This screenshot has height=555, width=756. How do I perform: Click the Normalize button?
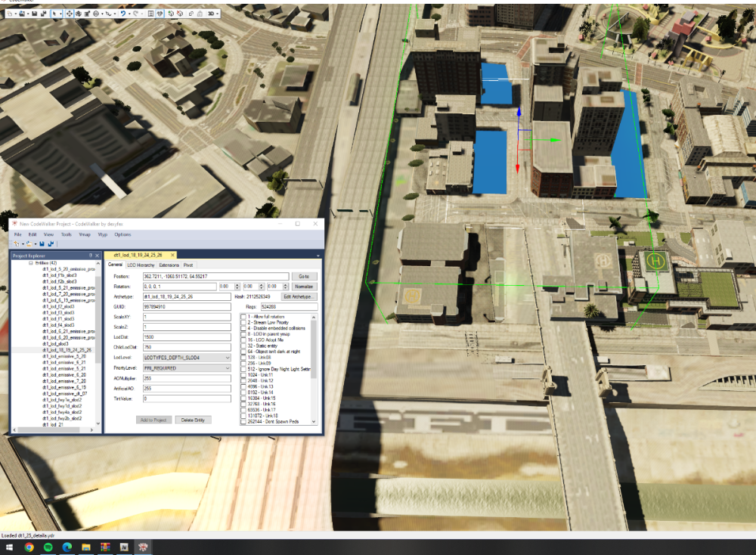click(304, 287)
